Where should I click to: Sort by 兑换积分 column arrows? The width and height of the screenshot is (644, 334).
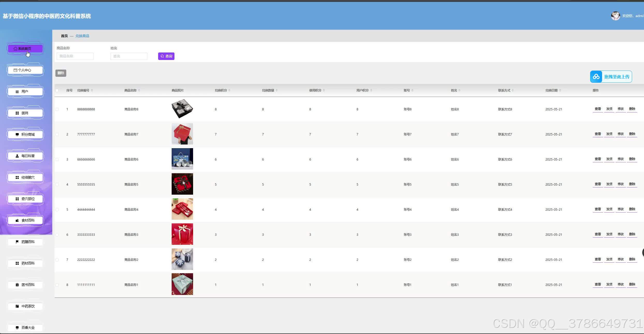click(x=229, y=90)
